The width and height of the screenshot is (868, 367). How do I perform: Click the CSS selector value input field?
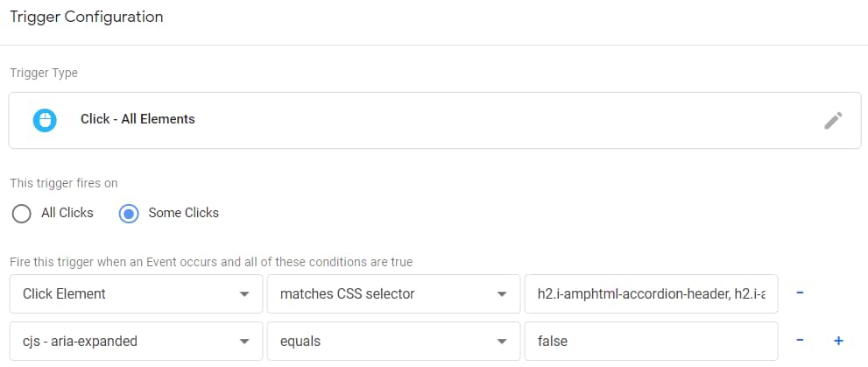click(x=651, y=294)
